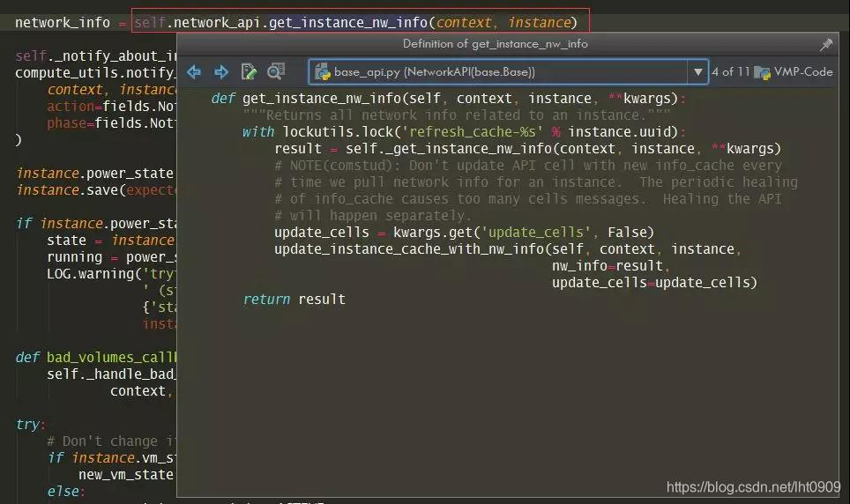Screen dimensions: 850x504
Task: Click the show source magnifier icon
Action: (276, 71)
